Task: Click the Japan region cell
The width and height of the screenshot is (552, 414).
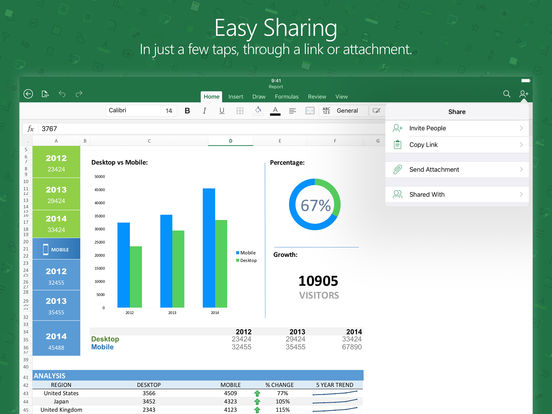Action: pyautogui.click(x=61, y=401)
